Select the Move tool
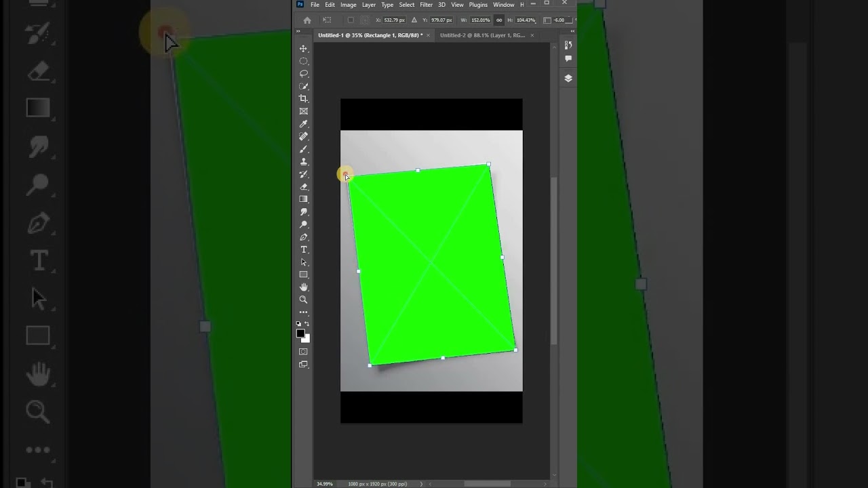 click(303, 49)
